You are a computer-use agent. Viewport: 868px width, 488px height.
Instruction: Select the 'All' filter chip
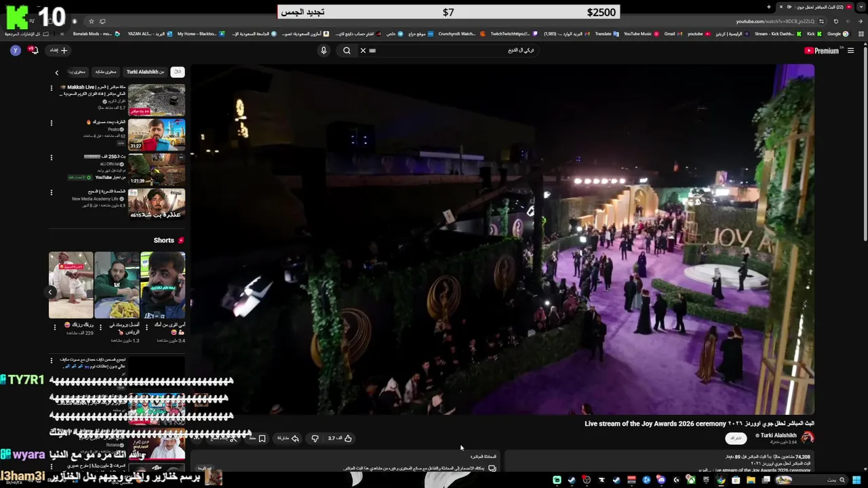coord(177,72)
